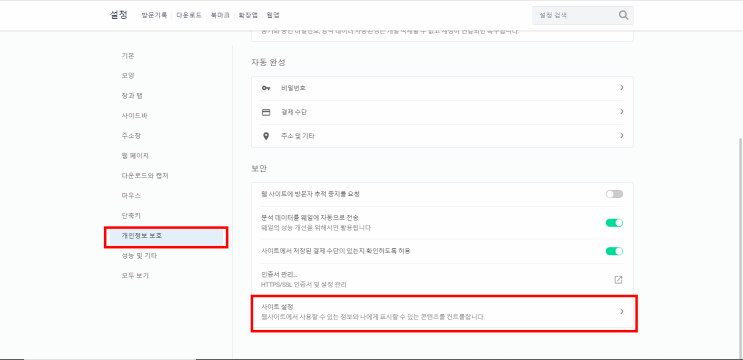Viewport: 743px width, 360px height.
Task: Click the search magnifier icon
Action: coord(623,15)
